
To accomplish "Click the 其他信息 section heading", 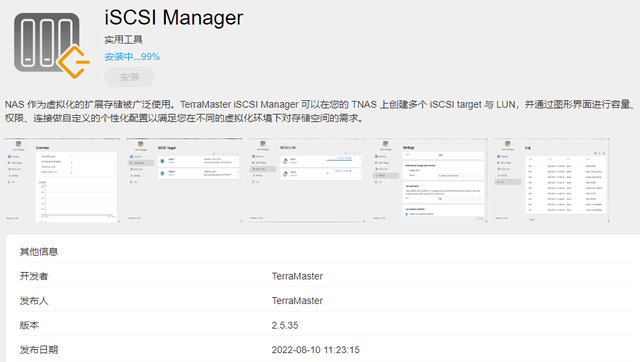I will pos(39,251).
